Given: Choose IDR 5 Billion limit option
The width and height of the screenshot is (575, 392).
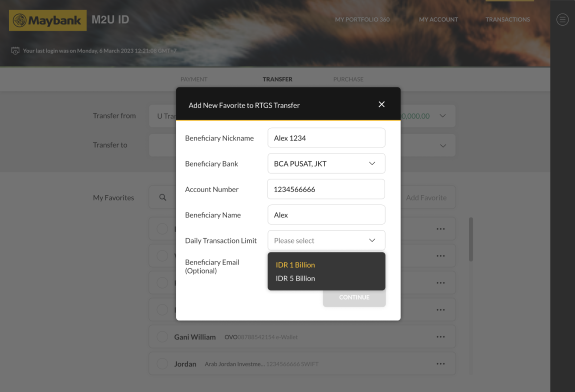Looking at the screenshot, I should [295, 278].
